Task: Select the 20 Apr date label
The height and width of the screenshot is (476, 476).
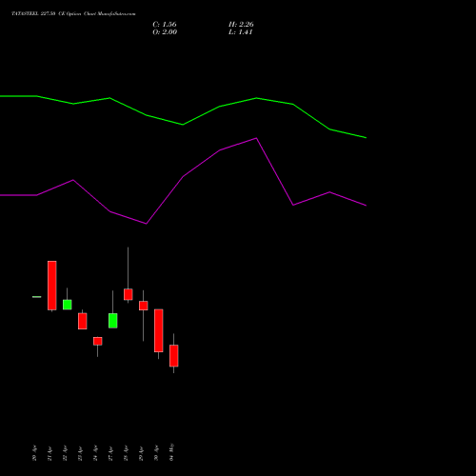Action: coord(34,453)
